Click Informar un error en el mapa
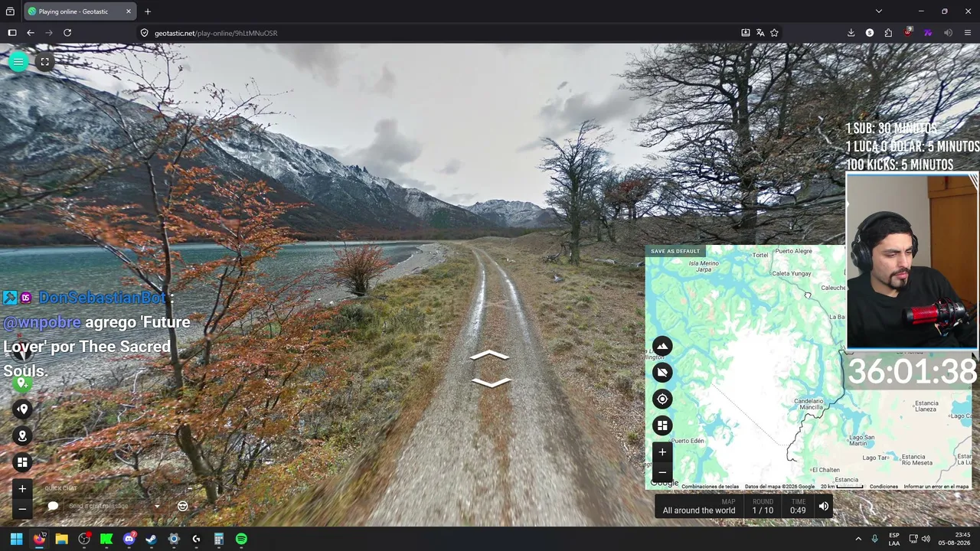 [x=936, y=487]
